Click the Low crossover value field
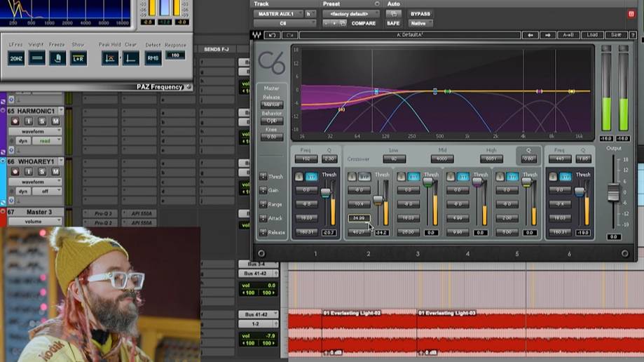The image size is (644, 362). [x=395, y=159]
